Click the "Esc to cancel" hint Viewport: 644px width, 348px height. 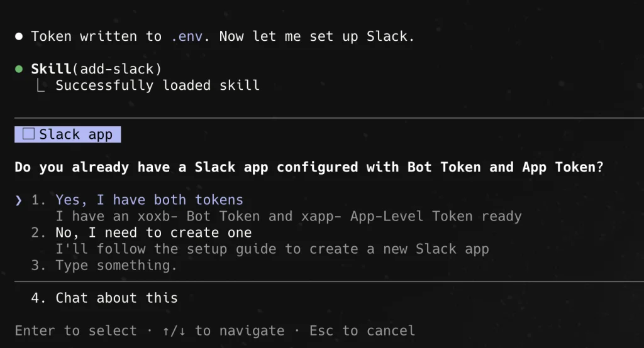click(x=362, y=331)
